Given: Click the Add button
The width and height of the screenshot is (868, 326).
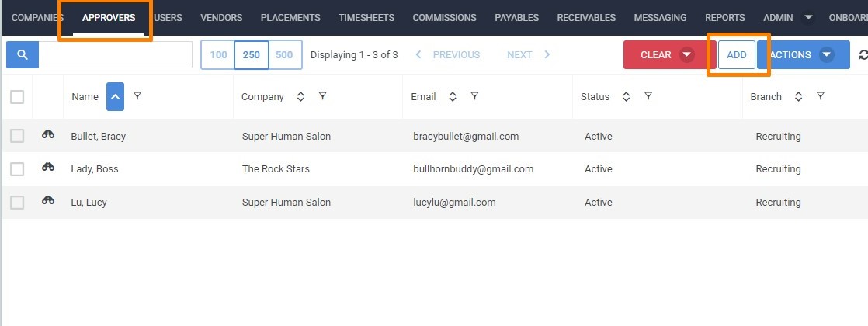Looking at the screenshot, I should pyautogui.click(x=736, y=55).
